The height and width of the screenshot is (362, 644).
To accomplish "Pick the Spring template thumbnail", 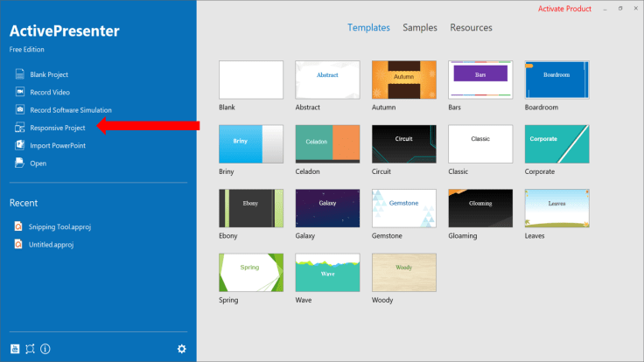I will [251, 273].
